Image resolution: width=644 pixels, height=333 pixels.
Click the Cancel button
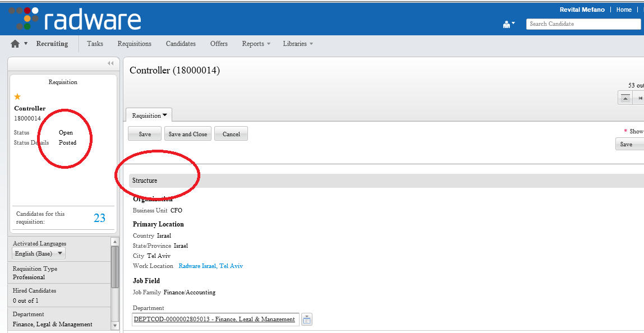(x=231, y=133)
